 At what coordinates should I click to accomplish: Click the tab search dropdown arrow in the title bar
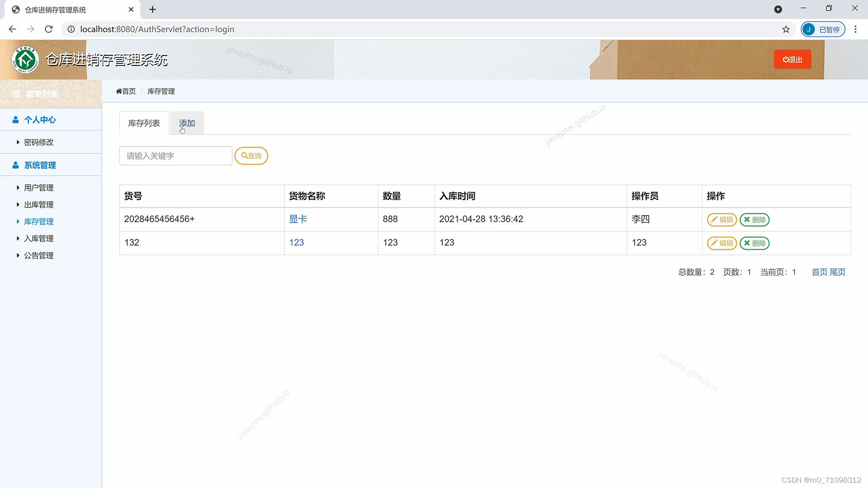(x=778, y=9)
